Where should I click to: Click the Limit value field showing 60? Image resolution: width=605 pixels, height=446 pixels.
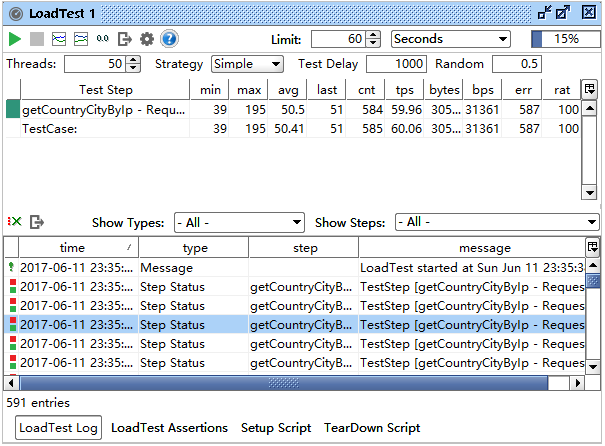pyautogui.click(x=338, y=39)
